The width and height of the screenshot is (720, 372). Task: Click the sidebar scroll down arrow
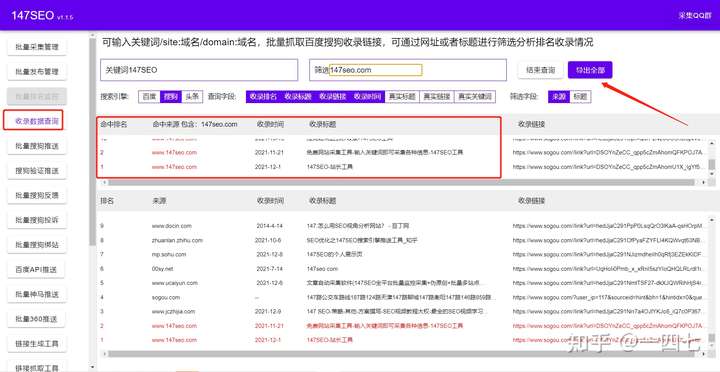93,367
